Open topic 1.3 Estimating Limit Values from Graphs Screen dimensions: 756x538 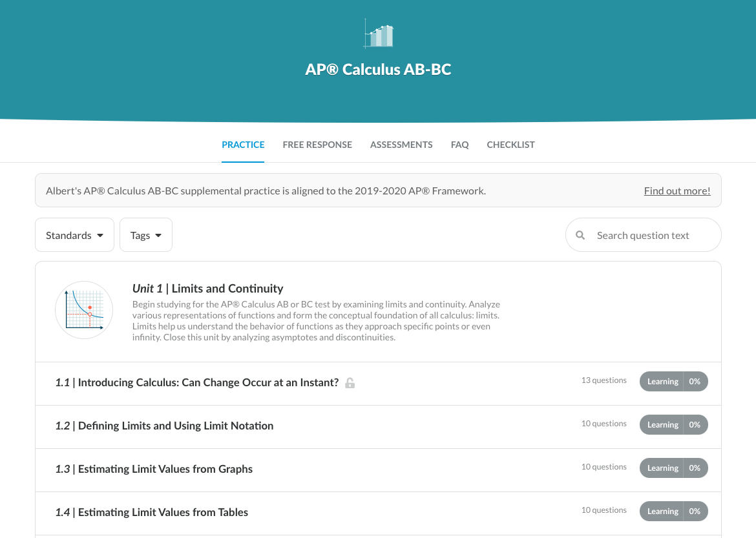click(x=154, y=469)
